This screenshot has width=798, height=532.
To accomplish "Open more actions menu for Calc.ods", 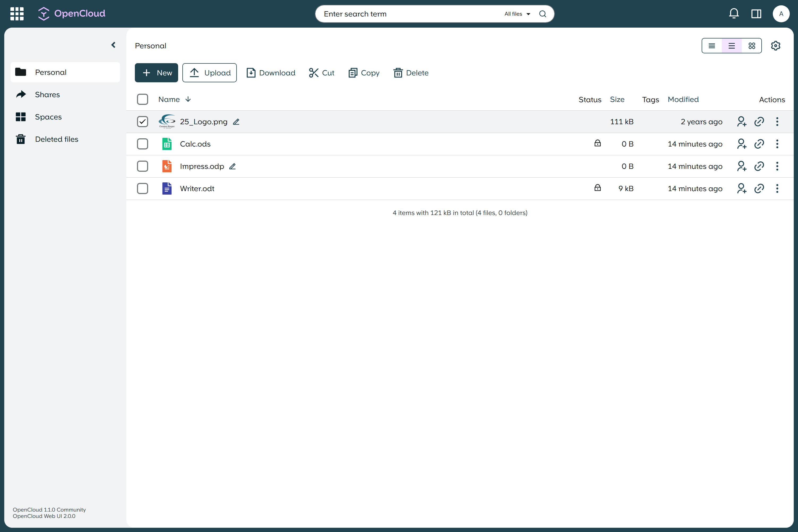I will (x=777, y=144).
